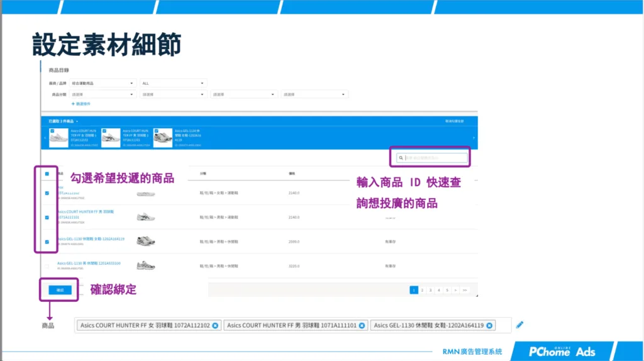Uncheck first selected thumbnail checkbox in blue strip
Viewport: 644px width, 361px height.
tap(52, 131)
